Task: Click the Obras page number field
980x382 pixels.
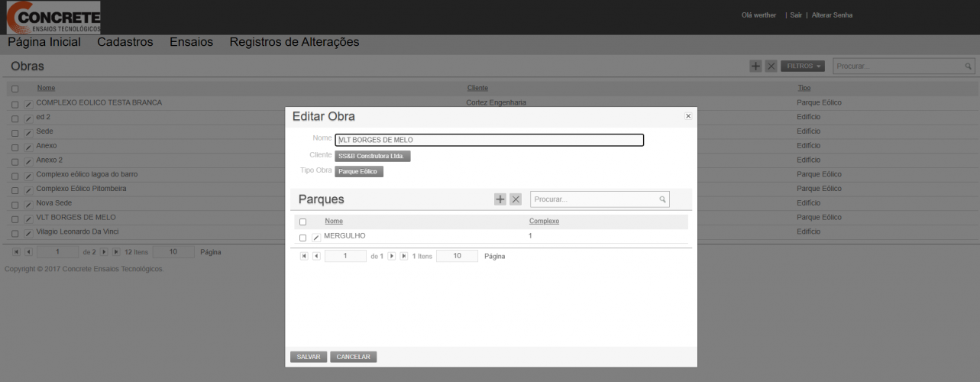Action: pos(57,251)
